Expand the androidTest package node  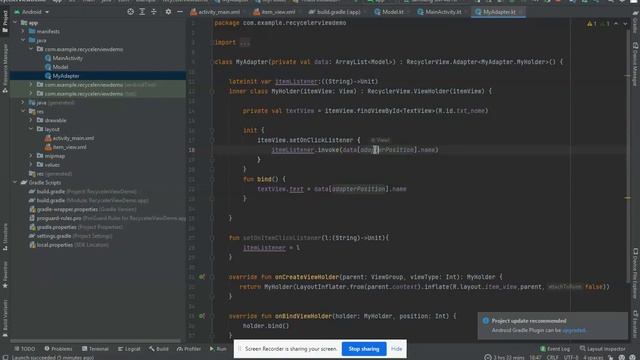click(x=31, y=84)
